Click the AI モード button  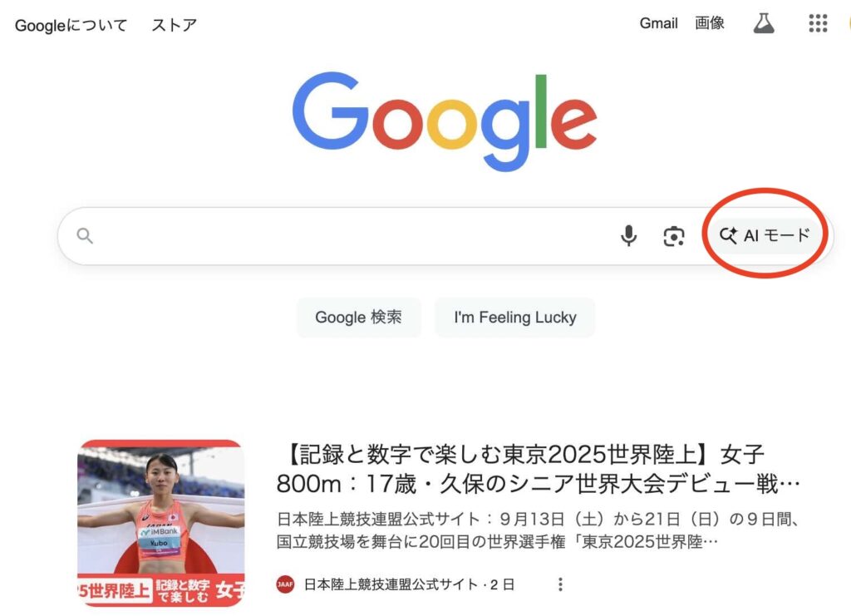pyautogui.click(x=765, y=235)
